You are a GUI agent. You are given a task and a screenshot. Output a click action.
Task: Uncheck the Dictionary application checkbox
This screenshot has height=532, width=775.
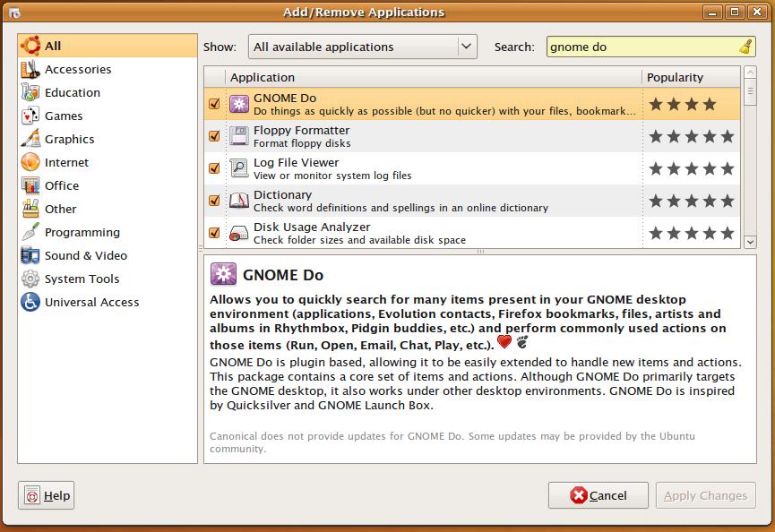[x=214, y=201]
